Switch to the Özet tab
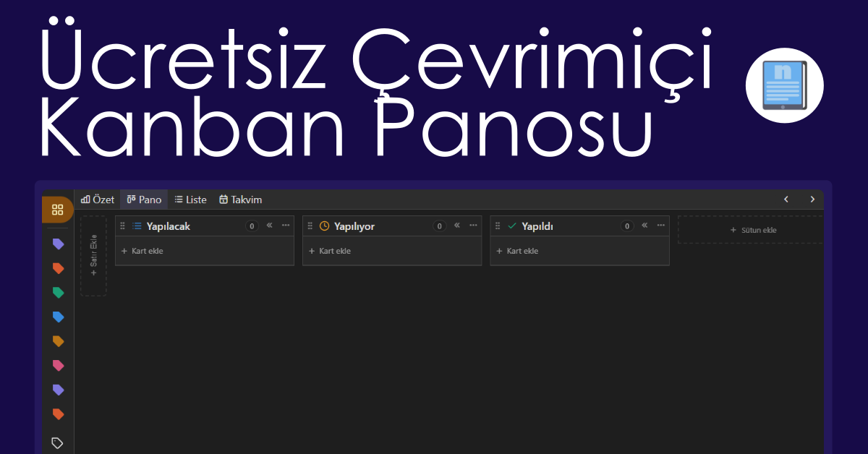This screenshot has height=454, width=868. 98,200
